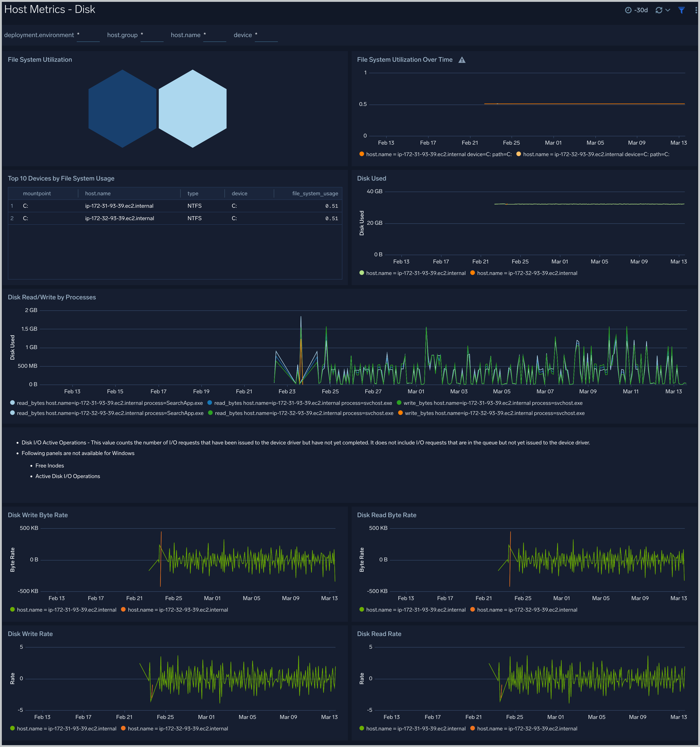This screenshot has height=747, width=700.
Task: Toggle legend write_bytes ip-172-31-93-39 svchost.exe
Action: click(x=489, y=403)
